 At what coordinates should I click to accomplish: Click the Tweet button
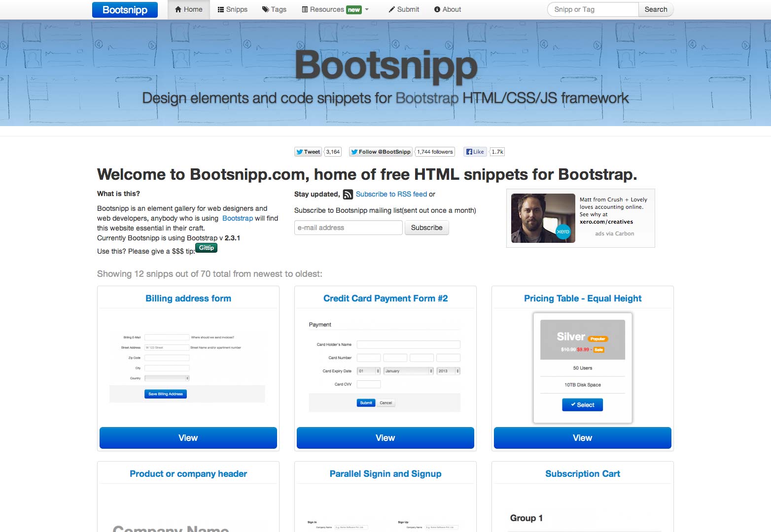click(308, 152)
